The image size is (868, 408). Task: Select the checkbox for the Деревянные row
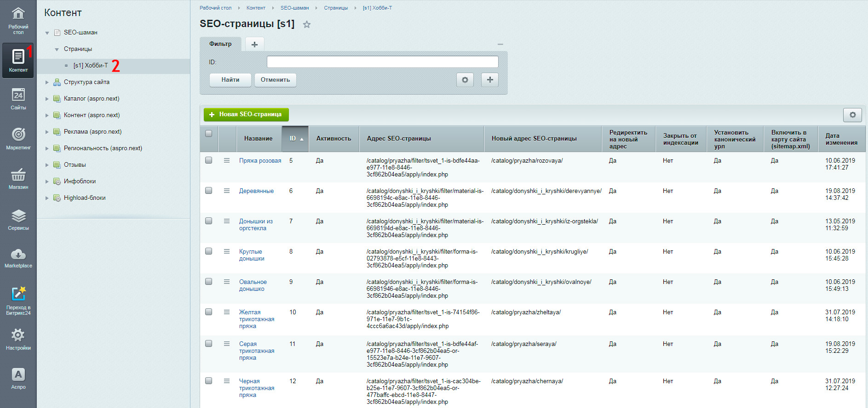(208, 190)
